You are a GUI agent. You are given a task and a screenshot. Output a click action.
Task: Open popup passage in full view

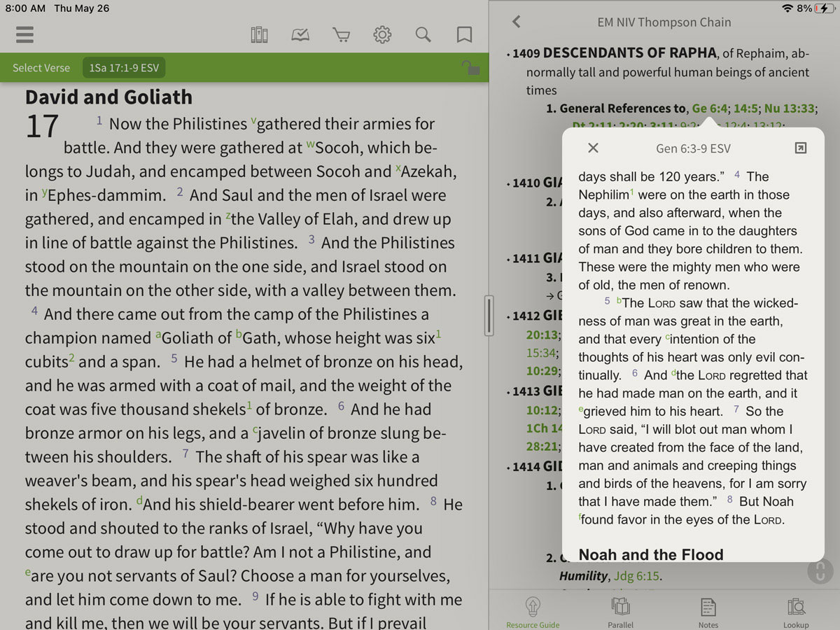[x=801, y=148]
